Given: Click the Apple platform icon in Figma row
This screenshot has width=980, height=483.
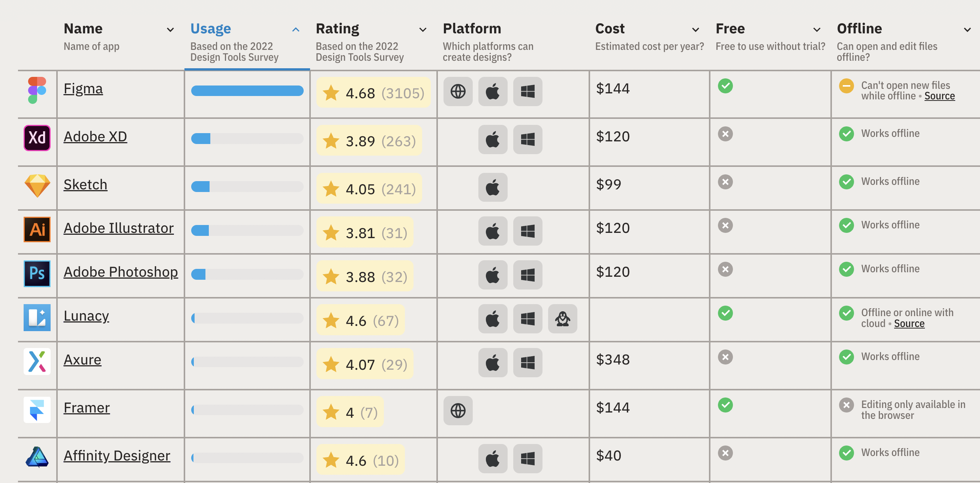Looking at the screenshot, I should click(493, 91).
